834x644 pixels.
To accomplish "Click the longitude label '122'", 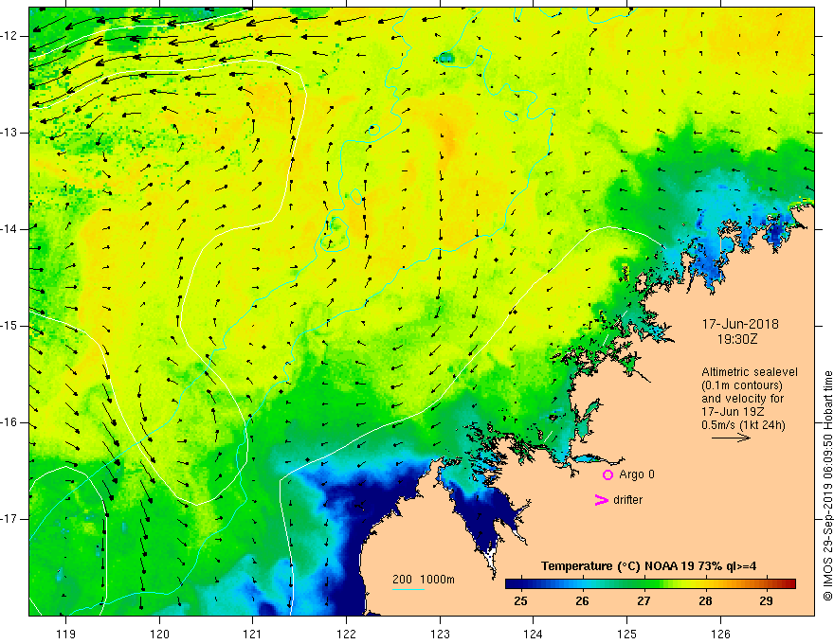I will coord(346,634).
